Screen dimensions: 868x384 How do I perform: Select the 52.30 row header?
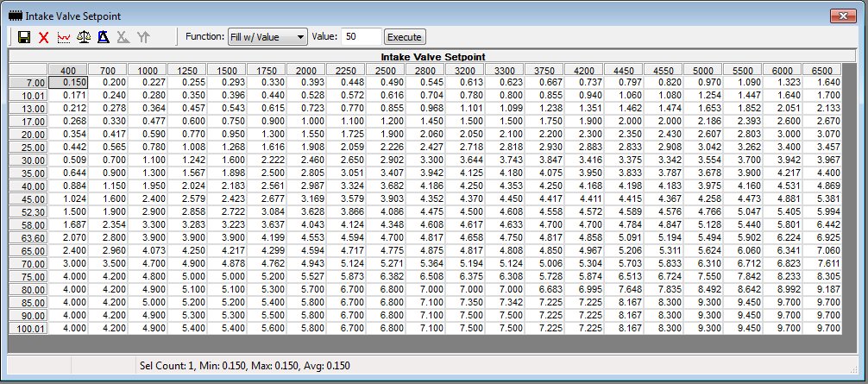pyautogui.click(x=28, y=212)
